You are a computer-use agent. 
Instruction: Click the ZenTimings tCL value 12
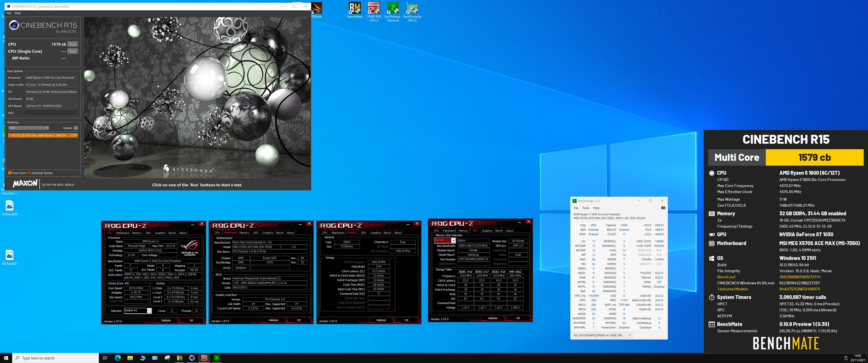click(593, 241)
